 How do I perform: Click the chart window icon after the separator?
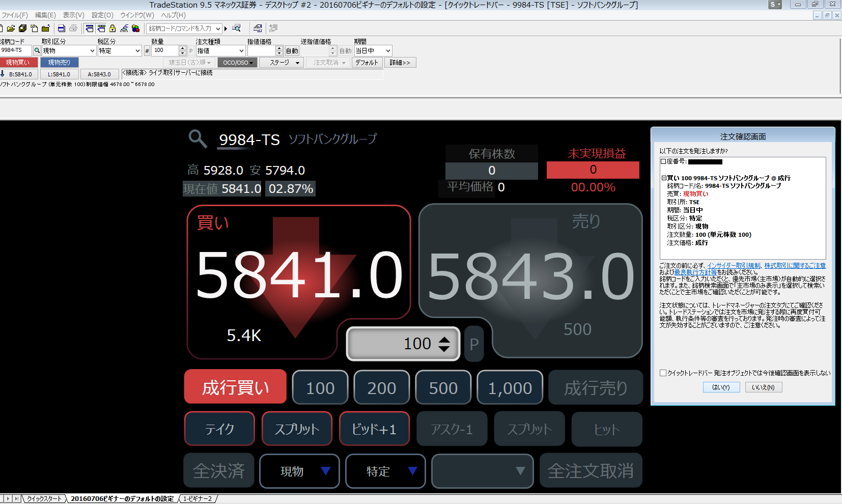(258, 29)
